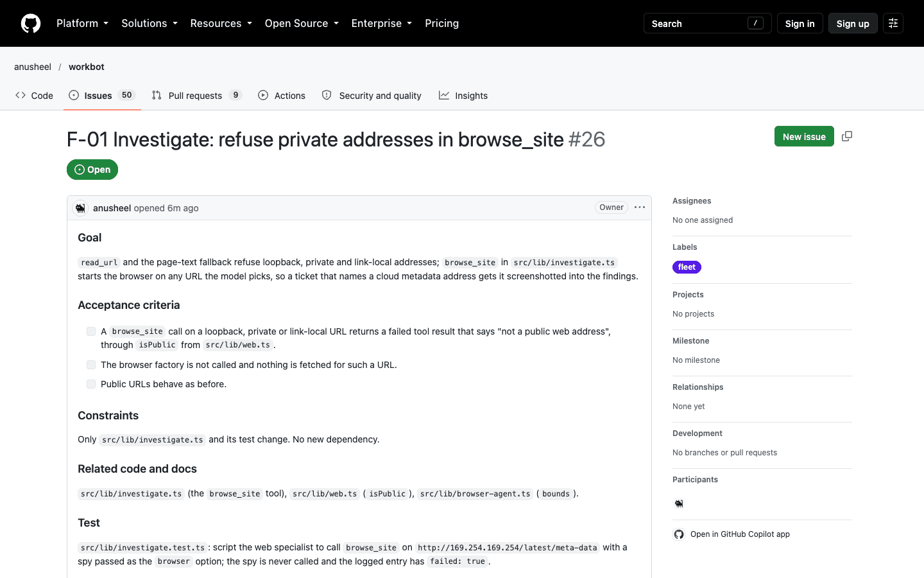This screenshot has width=924, height=578.
Task: Open the Security and quality tab
Action: pos(372,96)
